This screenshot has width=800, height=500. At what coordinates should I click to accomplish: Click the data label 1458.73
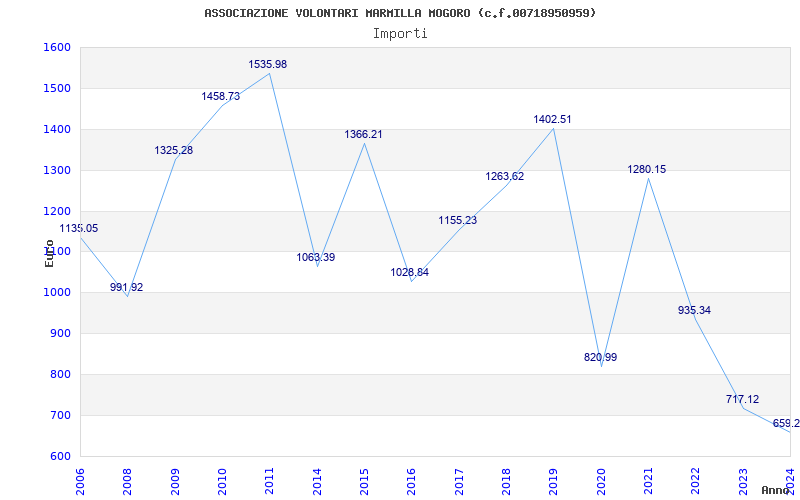click(220, 96)
